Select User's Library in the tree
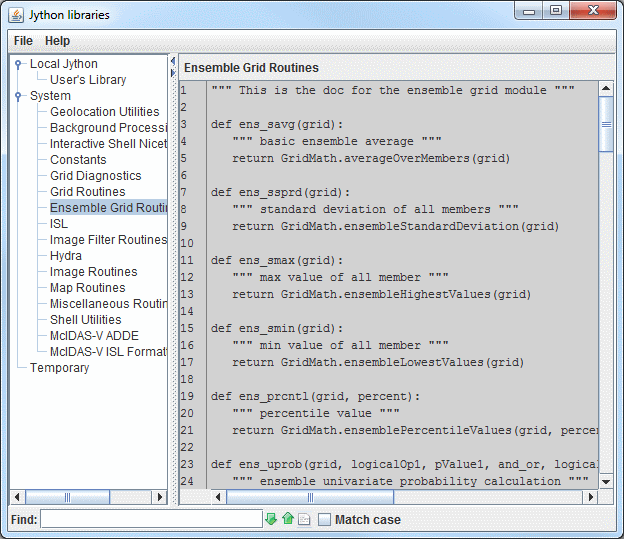 [88, 80]
